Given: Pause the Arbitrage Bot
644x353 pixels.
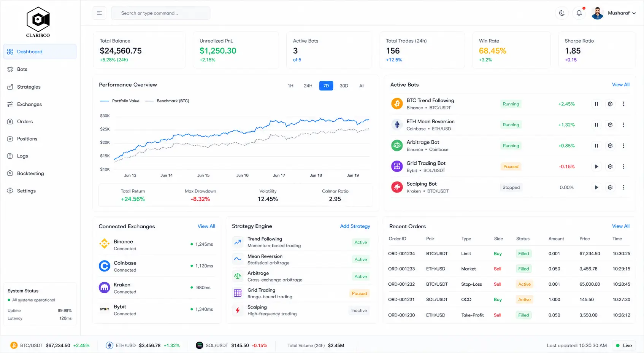Looking at the screenshot, I should [596, 146].
